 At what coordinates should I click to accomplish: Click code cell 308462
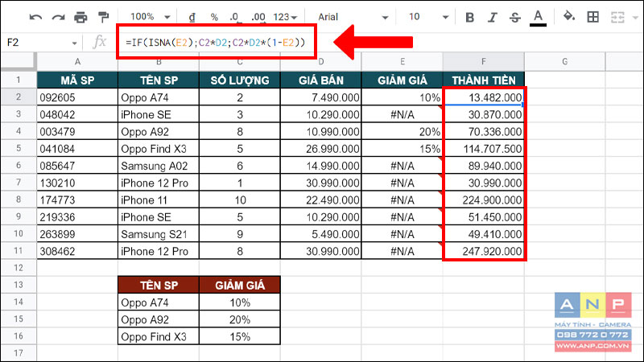coord(77,251)
